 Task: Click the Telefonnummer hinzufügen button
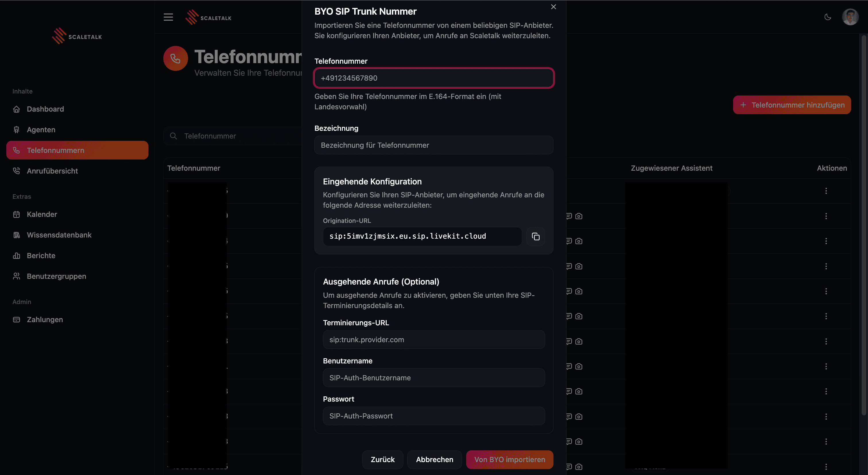point(792,105)
